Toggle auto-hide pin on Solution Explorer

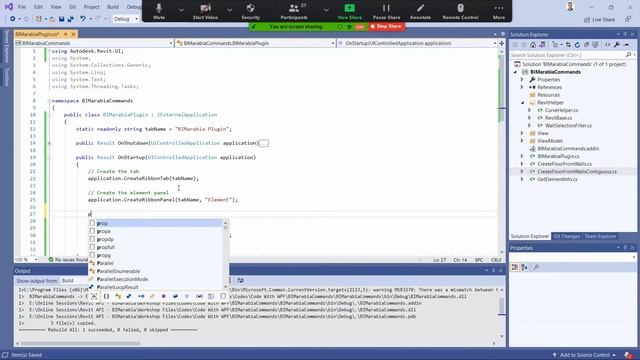(625, 35)
